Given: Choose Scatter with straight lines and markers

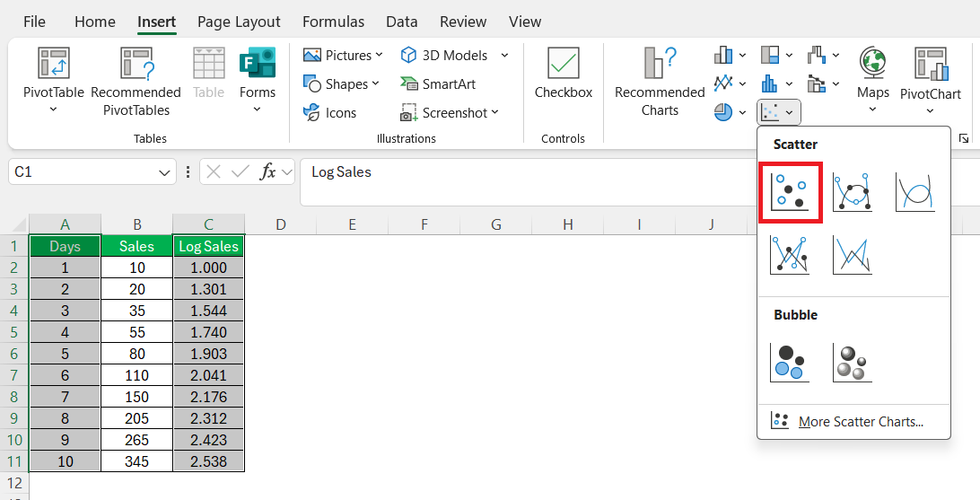Looking at the screenshot, I should [790, 255].
